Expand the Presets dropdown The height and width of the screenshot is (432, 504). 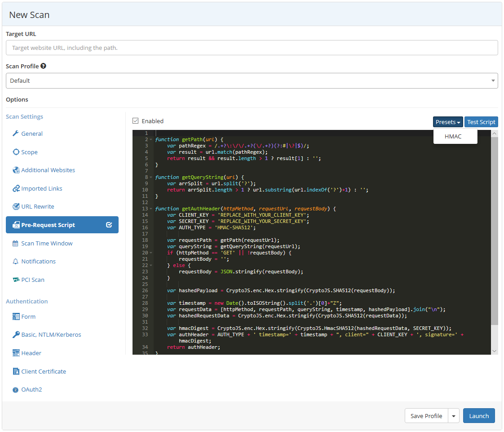pyautogui.click(x=447, y=122)
